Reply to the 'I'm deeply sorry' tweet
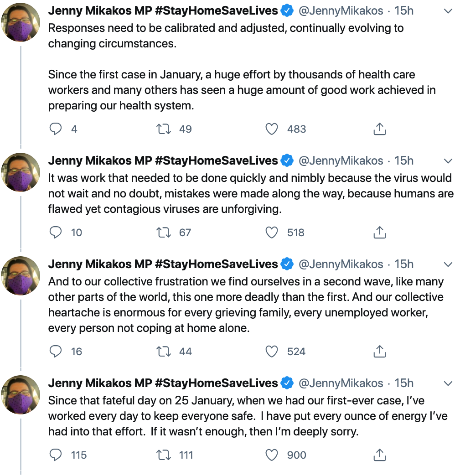460x476 pixels. (x=56, y=455)
